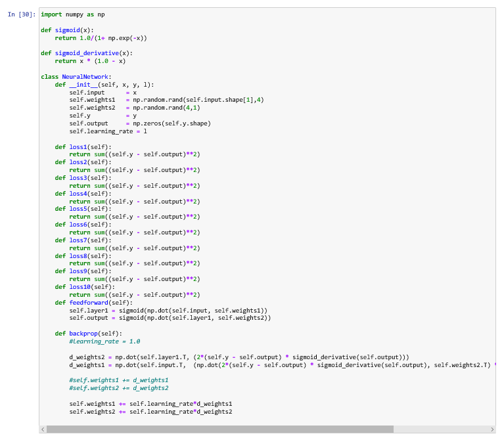Click the 'import numpy as np' line
The image size is (504, 438).
point(73,14)
